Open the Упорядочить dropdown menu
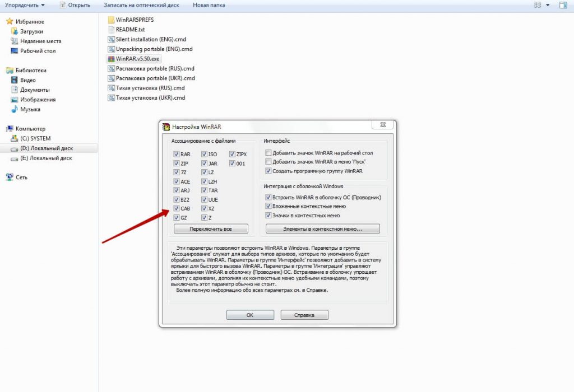The image size is (574, 392). (x=24, y=5)
